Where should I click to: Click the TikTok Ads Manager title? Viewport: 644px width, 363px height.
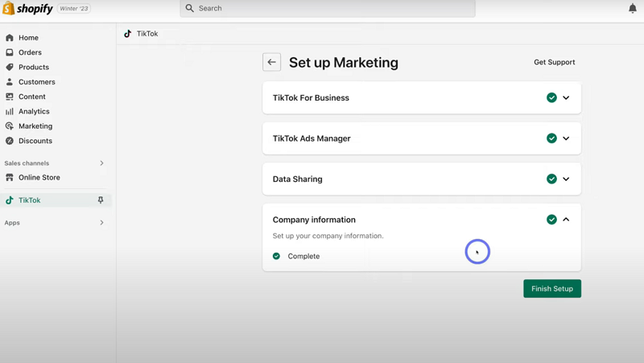pos(312,138)
